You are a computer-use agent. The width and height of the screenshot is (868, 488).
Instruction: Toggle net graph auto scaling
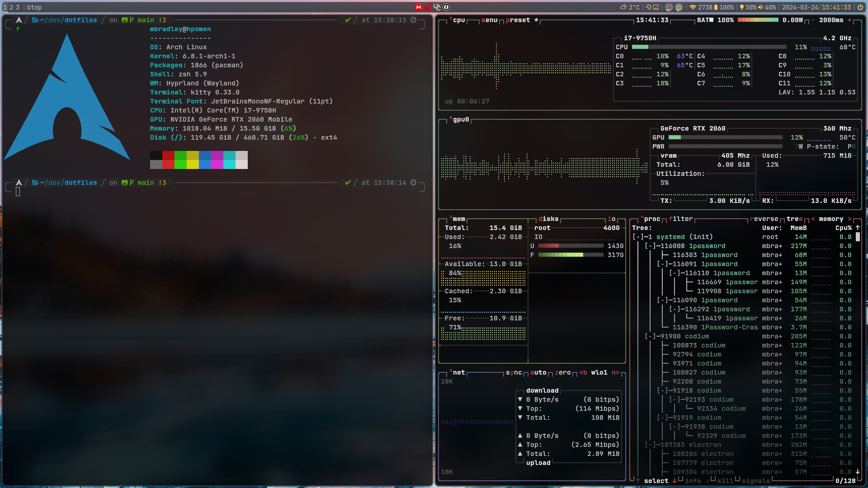(x=538, y=373)
